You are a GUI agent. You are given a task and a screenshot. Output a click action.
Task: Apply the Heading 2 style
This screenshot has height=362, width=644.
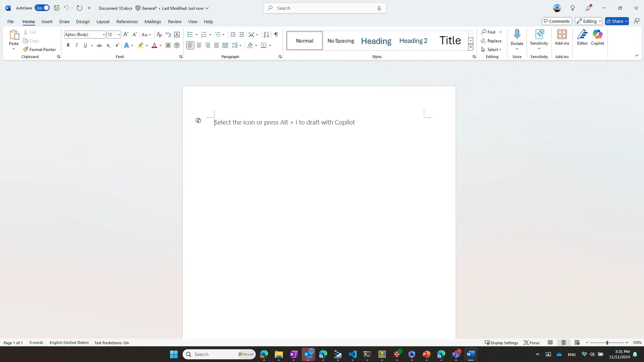pos(413,41)
